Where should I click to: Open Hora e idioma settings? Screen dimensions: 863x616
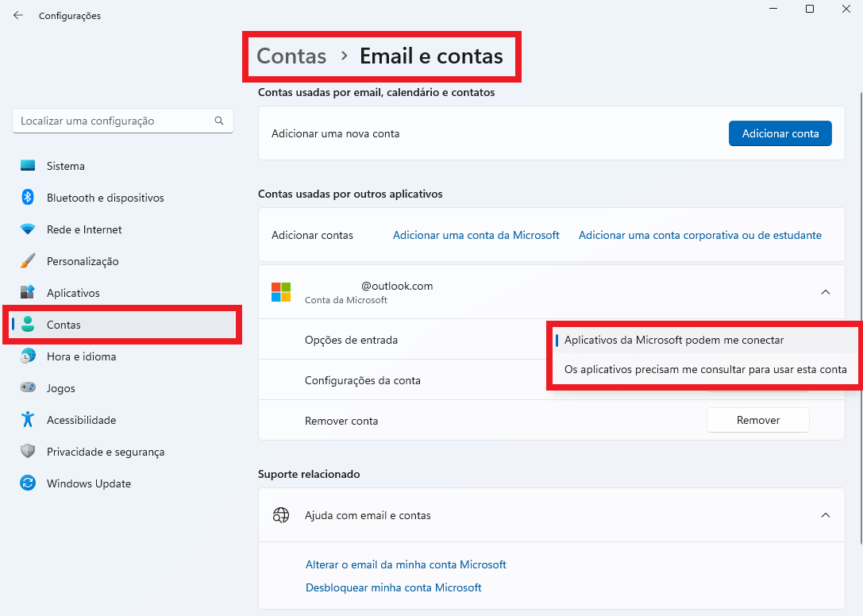pyautogui.click(x=123, y=356)
